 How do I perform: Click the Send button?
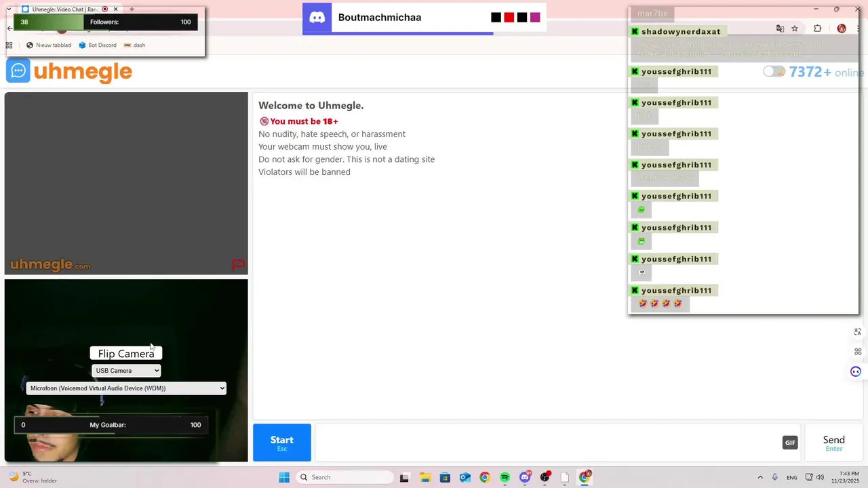coord(833,443)
